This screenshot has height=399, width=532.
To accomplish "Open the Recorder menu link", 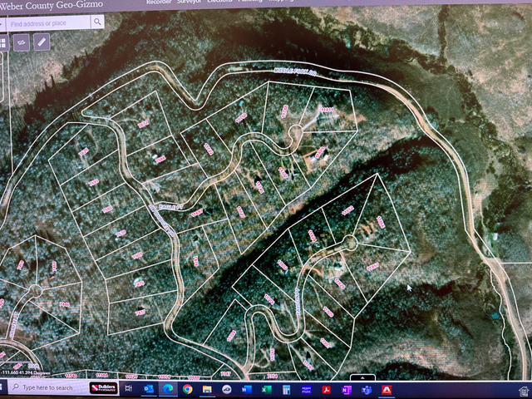I will pos(159,2).
